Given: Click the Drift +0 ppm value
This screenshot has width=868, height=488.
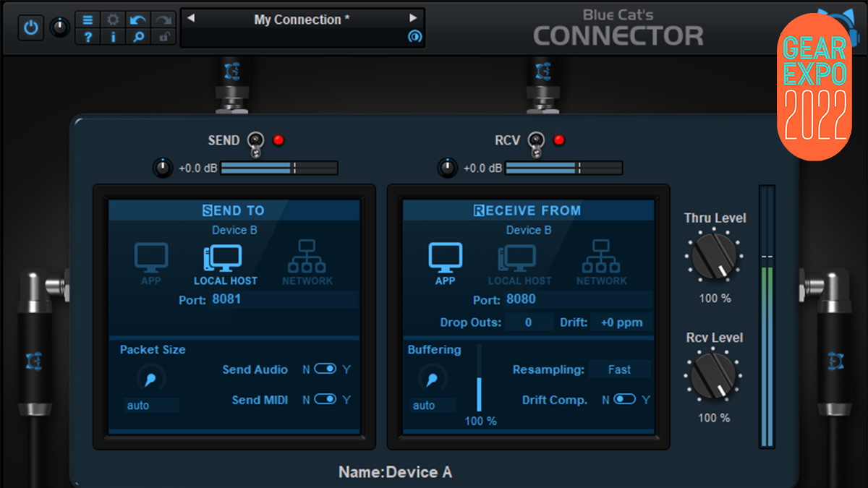Looking at the screenshot, I should [x=621, y=322].
